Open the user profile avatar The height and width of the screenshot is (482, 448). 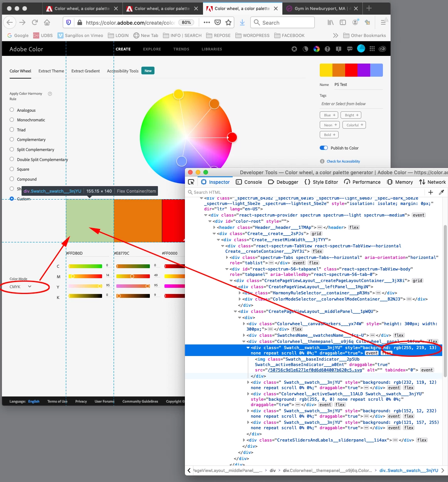(x=361, y=49)
